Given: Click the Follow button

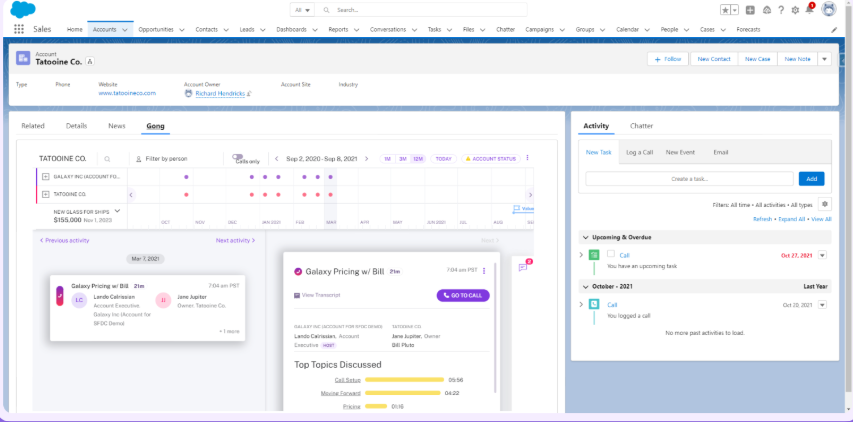Looking at the screenshot, I should pyautogui.click(x=668, y=59).
